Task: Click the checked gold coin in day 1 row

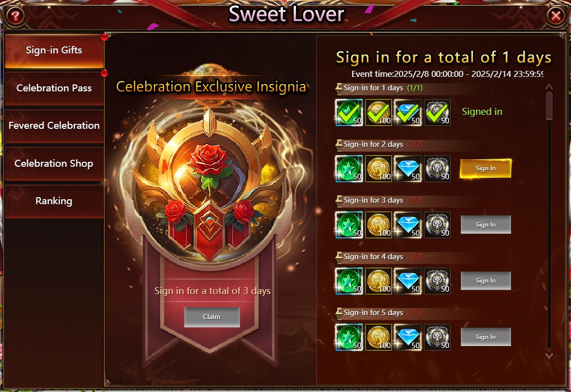Action: (378, 112)
